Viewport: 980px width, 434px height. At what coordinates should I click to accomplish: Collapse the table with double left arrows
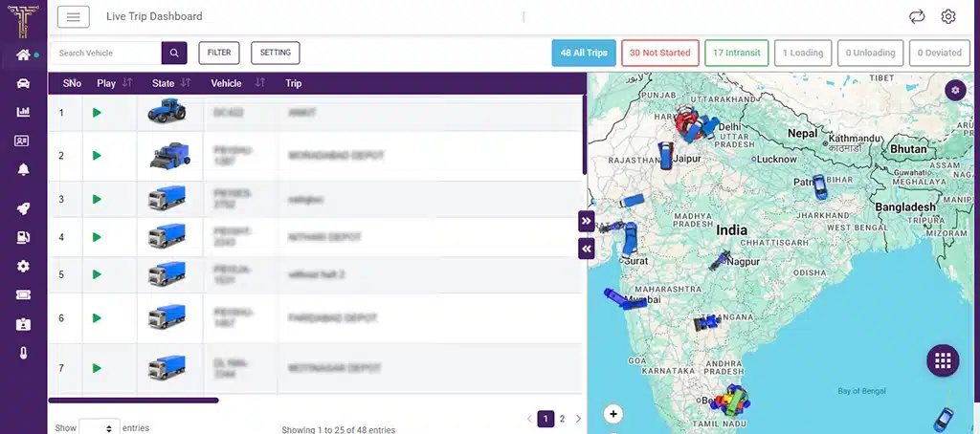(587, 249)
